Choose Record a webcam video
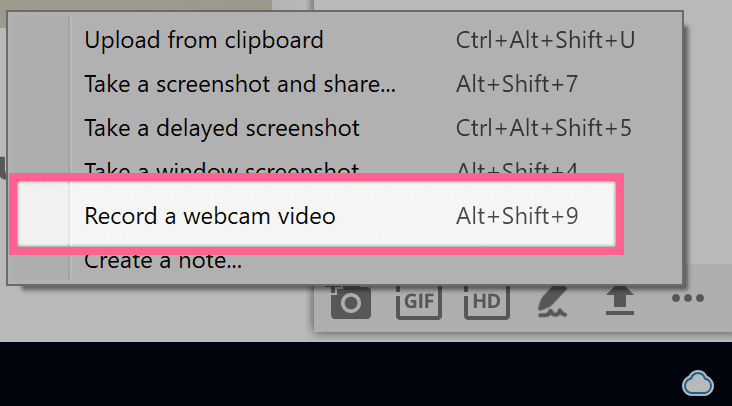This screenshot has height=406, width=732. 209,215
